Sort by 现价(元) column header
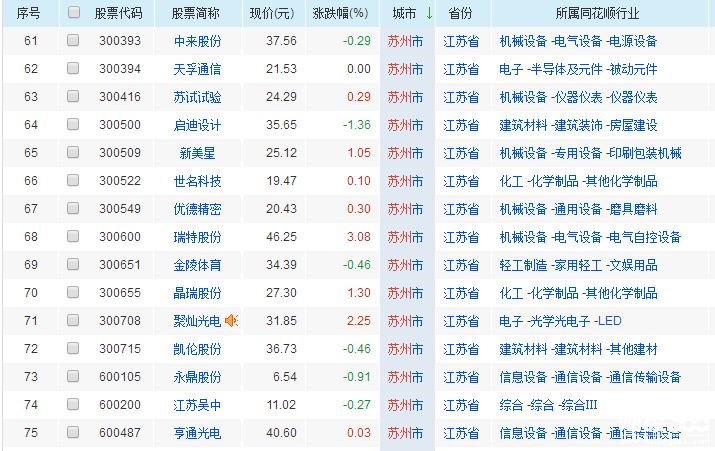 coord(272,14)
